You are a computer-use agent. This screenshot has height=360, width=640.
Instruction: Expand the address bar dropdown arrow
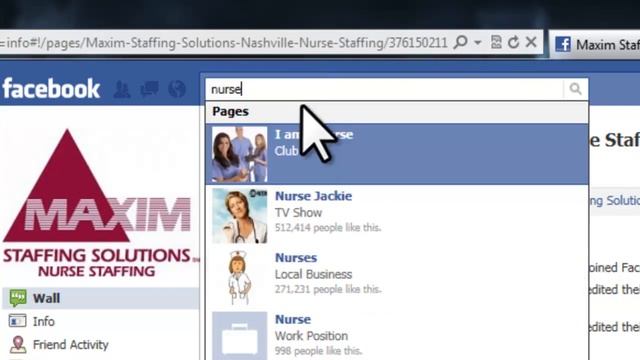478,42
